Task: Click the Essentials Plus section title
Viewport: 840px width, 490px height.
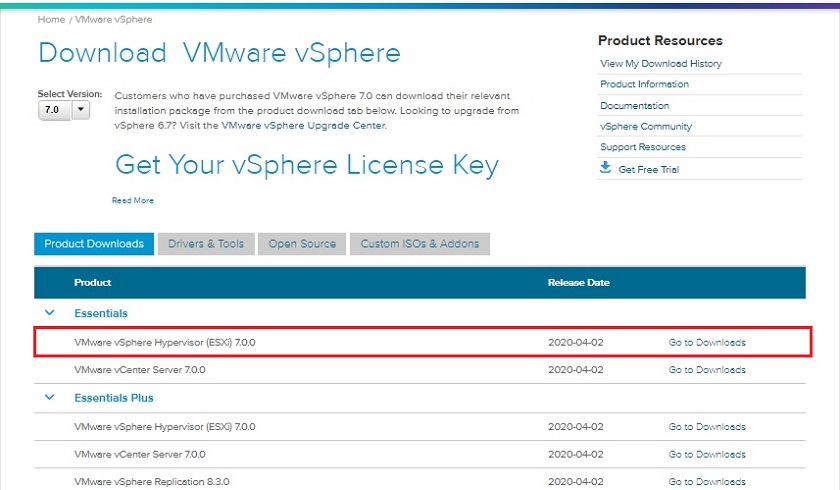Action: pyautogui.click(x=114, y=398)
